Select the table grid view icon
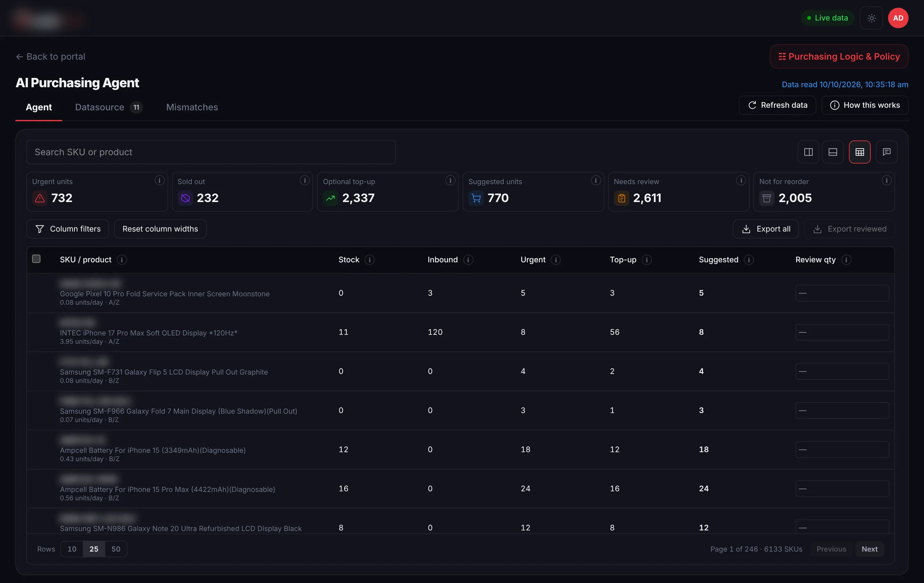This screenshot has height=583, width=924. [860, 152]
